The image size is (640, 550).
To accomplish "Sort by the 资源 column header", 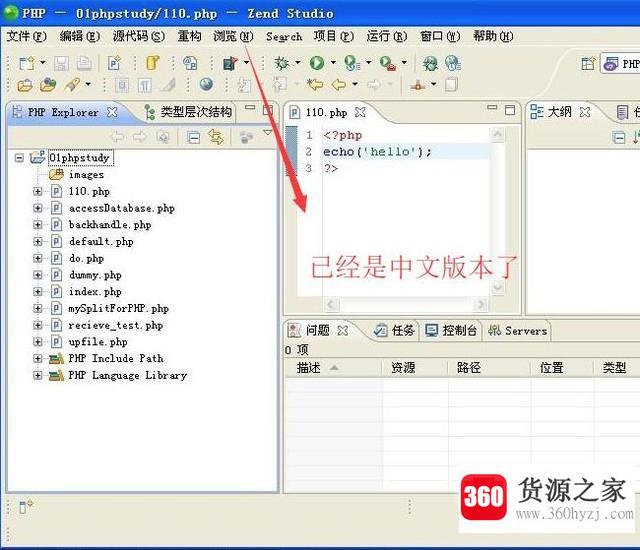I will click(415, 368).
